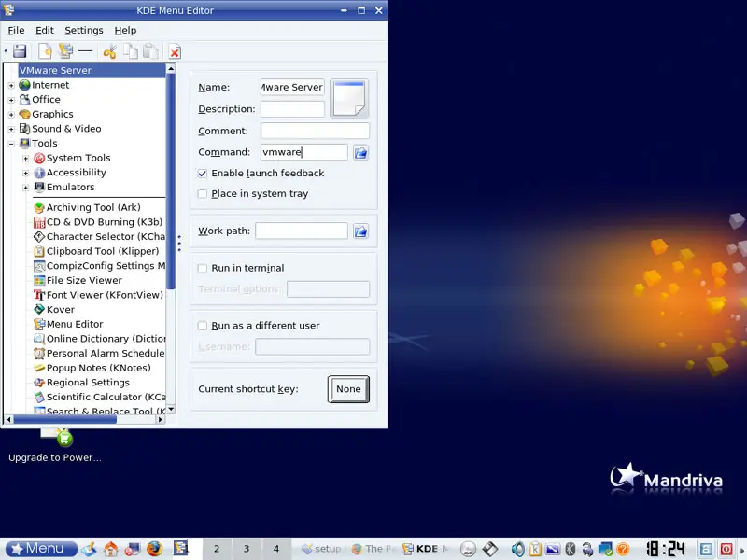Click the volume speaker tray icon

pos(517,549)
